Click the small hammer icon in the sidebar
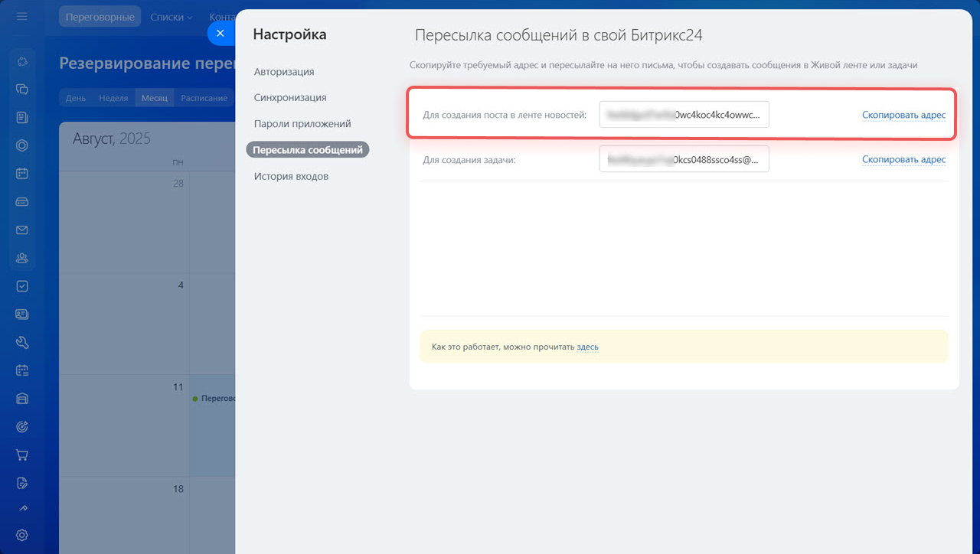This screenshot has width=980, height=554. [x=22, y=507]
